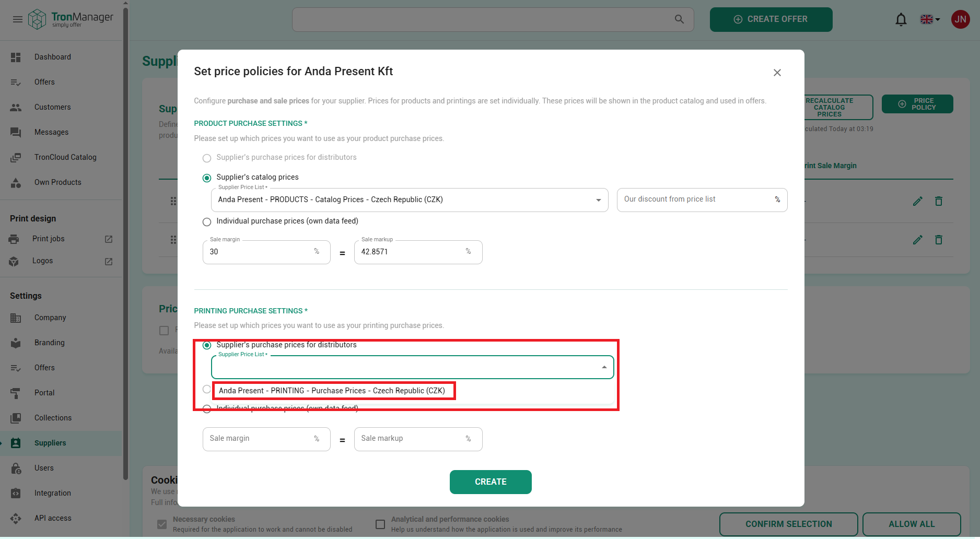
Task: Select Supplier's catalog prices radio
Action: point(207,178)
